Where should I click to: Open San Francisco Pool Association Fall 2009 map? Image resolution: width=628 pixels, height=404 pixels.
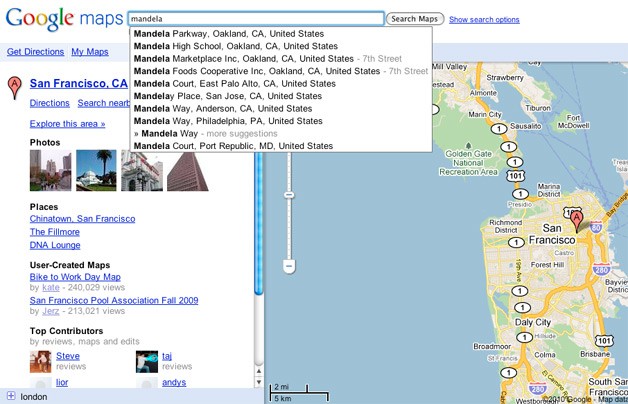coord(114,300)
